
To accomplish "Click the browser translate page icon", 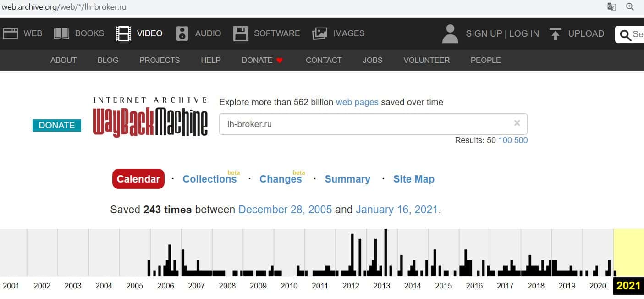I will (611, 7).
